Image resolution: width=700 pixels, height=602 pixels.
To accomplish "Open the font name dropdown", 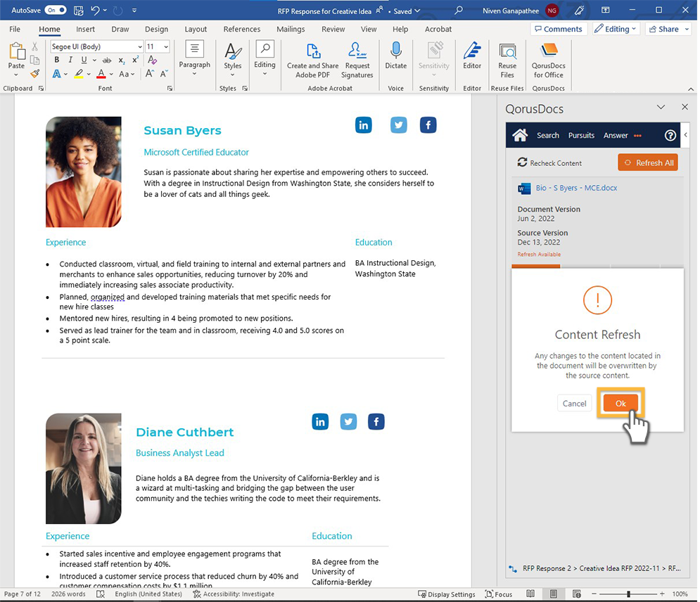I will (140, 46).
